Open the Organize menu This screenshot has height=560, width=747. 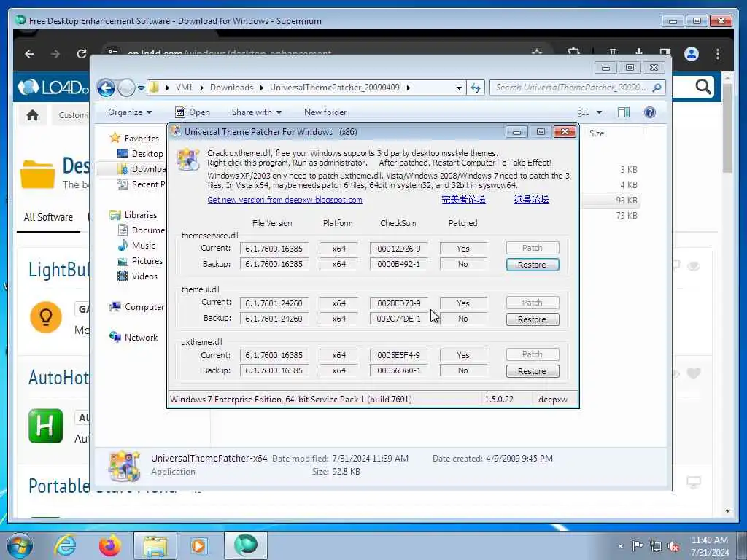(x=130, y=112)
